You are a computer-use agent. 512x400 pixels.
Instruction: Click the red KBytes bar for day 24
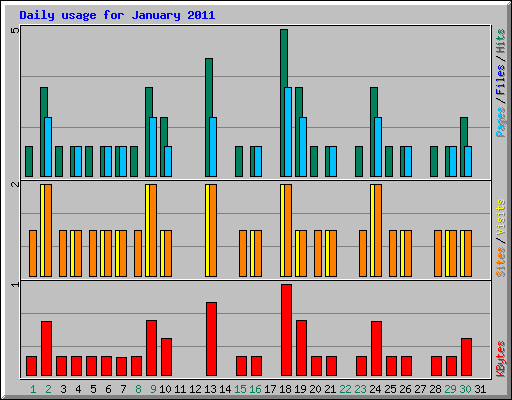(x=376, y=349)
